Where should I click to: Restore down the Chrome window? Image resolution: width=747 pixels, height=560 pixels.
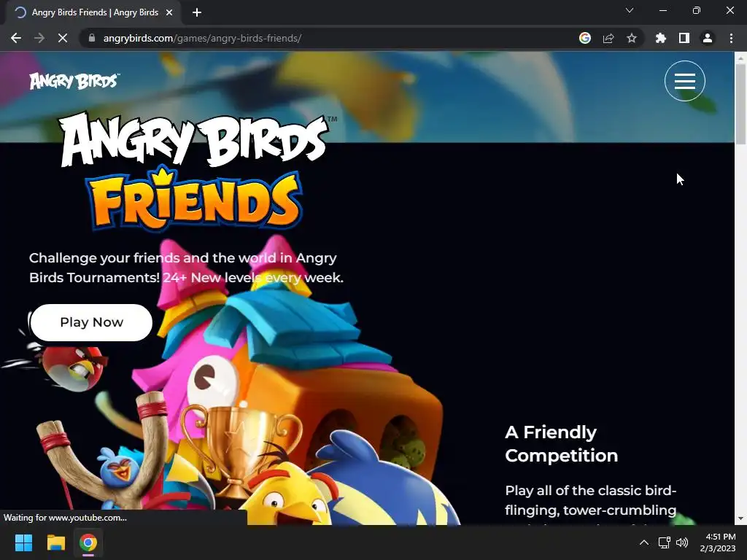tap(697, 10)
